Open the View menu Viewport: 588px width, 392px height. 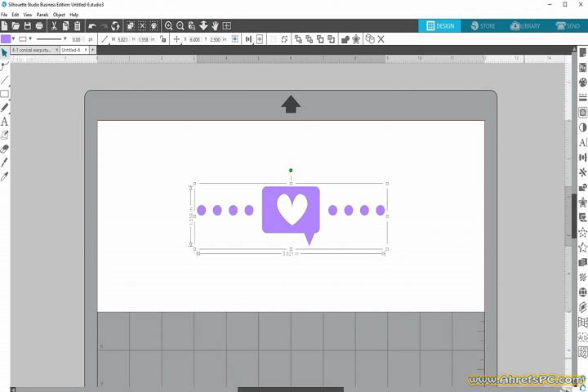point(28,15)
